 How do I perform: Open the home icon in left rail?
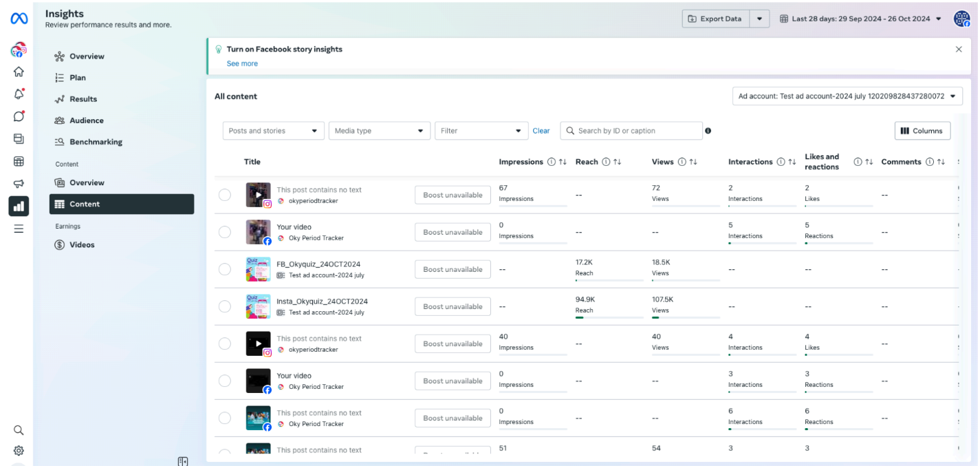tap(19, 72)
